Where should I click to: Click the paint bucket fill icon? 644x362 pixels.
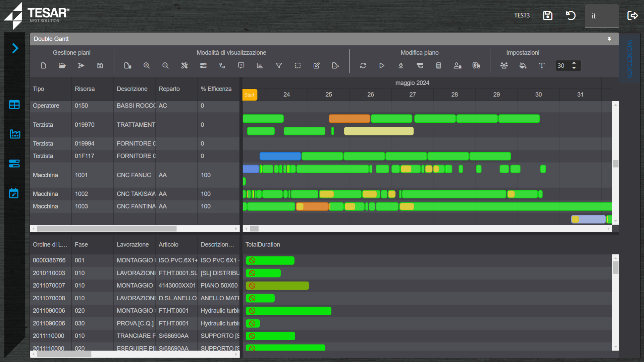point(523,66)
